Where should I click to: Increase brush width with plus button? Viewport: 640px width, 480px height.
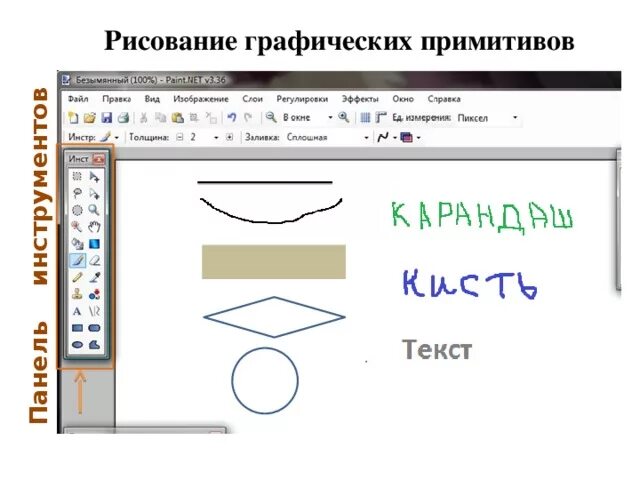pyautogui.click(x=229, y=138)
